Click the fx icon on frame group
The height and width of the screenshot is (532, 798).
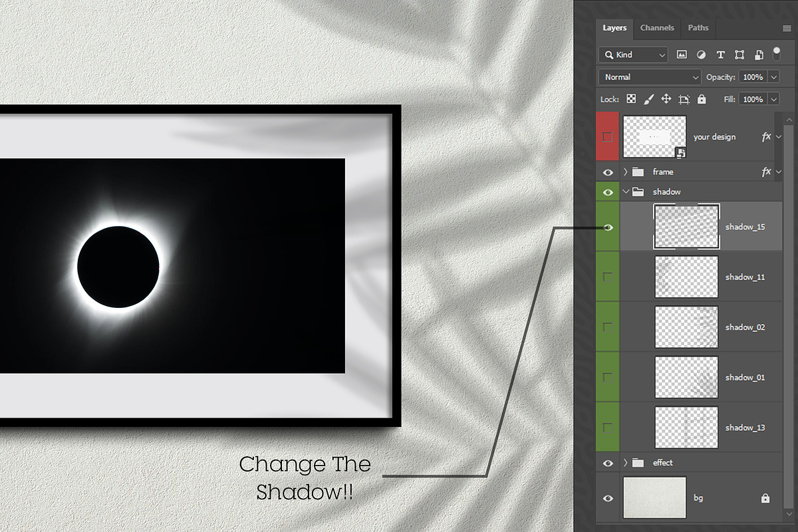click(x=766, y=172)
